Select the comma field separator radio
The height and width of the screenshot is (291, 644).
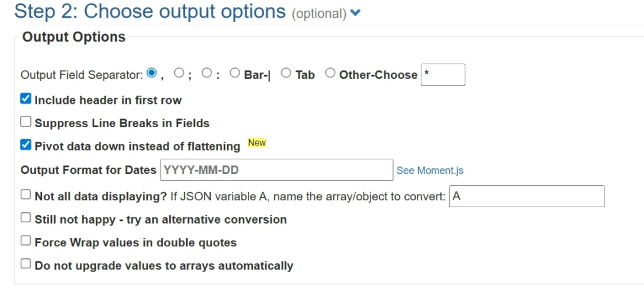pyautogui.click(x=152, y=73)
